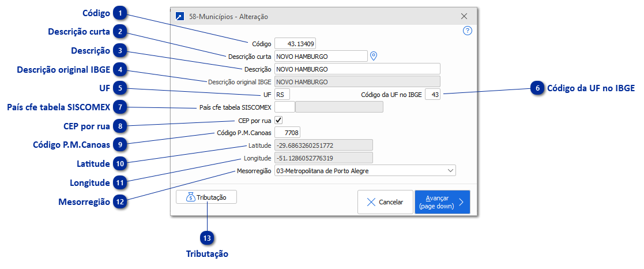Click the numbered callout 12 marker

(119, 202)
